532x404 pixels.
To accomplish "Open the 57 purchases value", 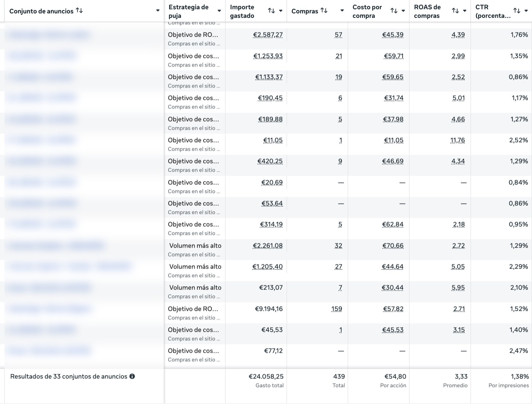I will [339, 35].
